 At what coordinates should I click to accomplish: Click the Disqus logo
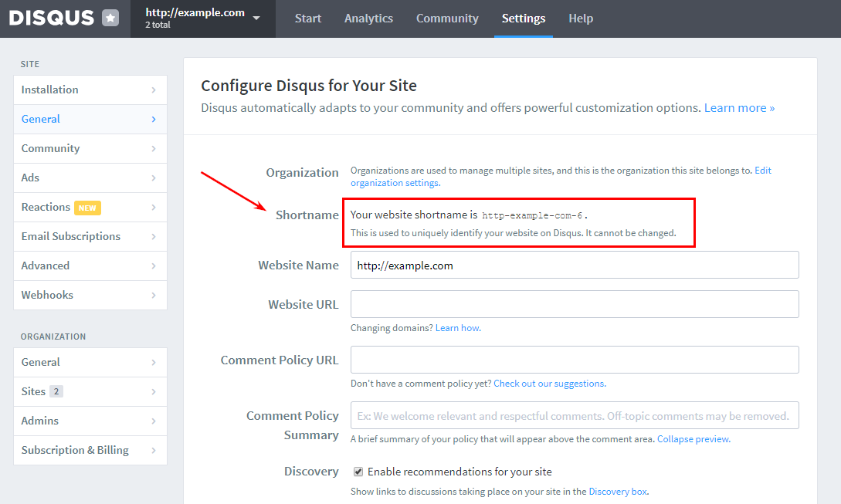[52, 19]
